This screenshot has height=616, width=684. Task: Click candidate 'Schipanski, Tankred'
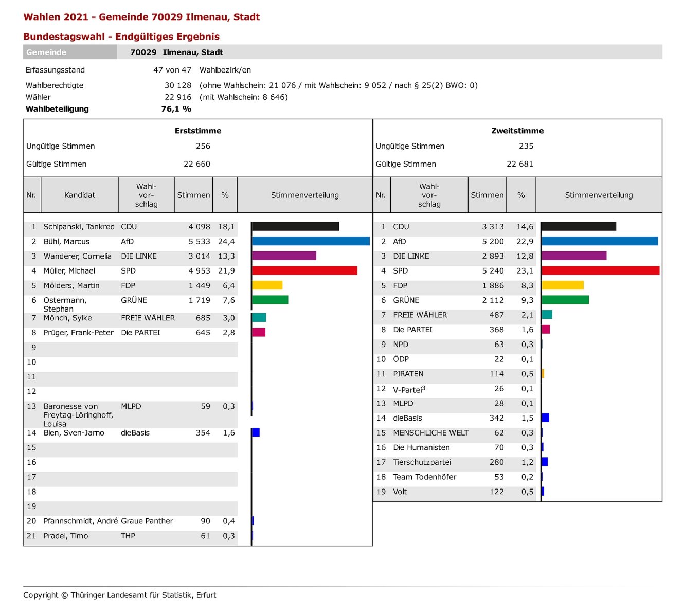(79, 227)
